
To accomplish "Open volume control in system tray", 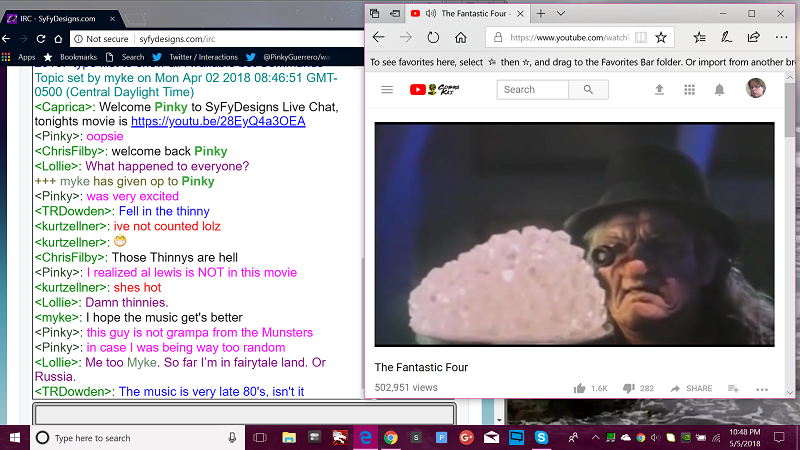I will pos(656,438).
